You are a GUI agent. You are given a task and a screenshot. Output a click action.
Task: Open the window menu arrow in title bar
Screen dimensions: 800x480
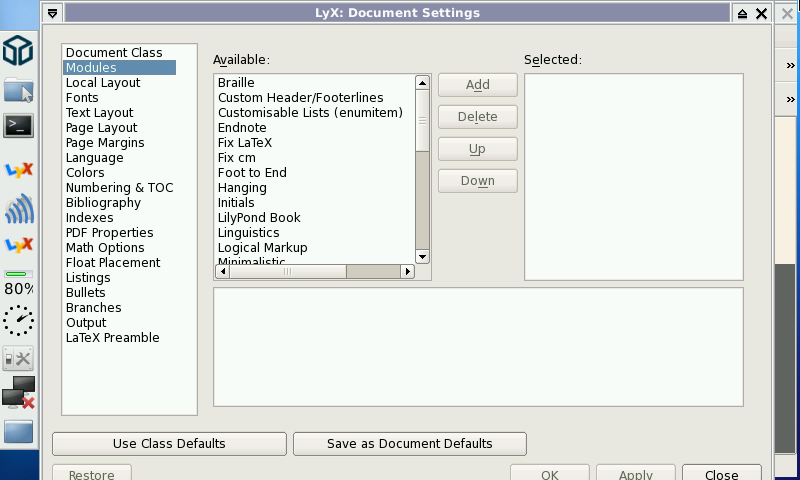53,13
